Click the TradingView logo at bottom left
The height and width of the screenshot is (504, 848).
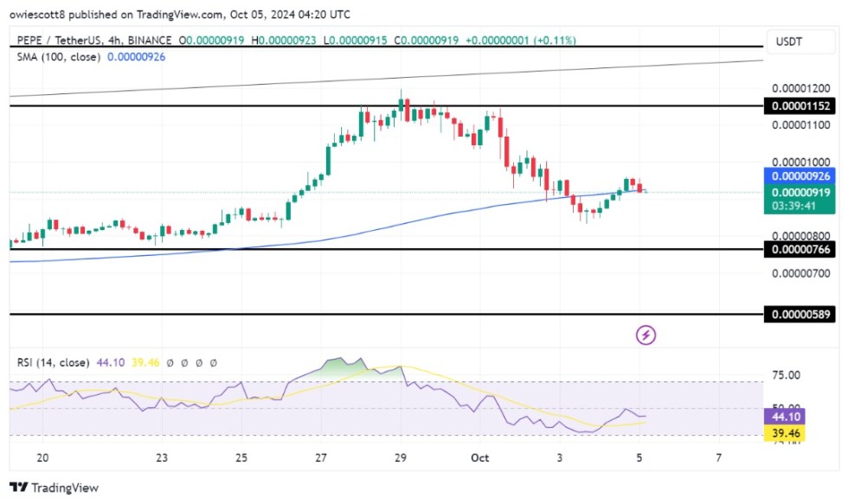54,488
